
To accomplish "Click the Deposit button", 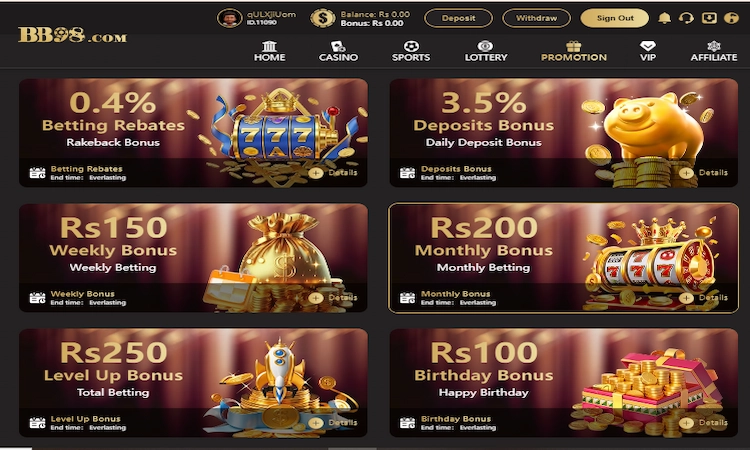I will (x=458, y=18).
